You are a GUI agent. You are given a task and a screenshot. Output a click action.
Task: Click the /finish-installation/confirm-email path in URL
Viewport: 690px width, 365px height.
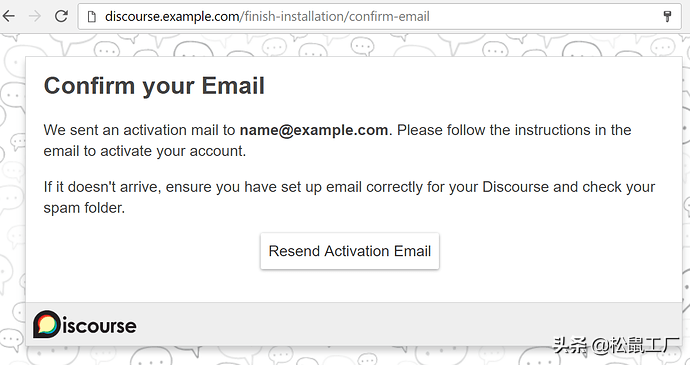pos(335,17)
